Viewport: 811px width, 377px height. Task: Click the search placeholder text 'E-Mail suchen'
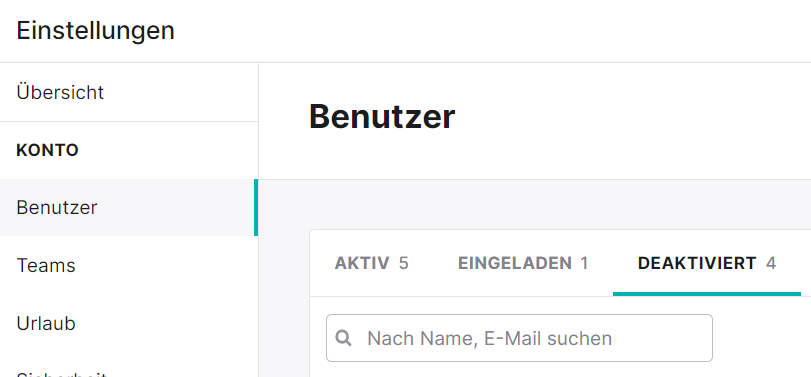coord(548,339)
